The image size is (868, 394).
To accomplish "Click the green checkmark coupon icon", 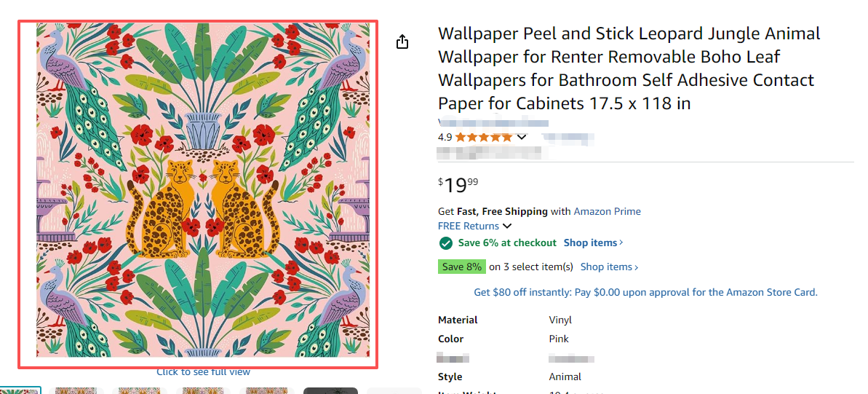I will pos(445,243).
